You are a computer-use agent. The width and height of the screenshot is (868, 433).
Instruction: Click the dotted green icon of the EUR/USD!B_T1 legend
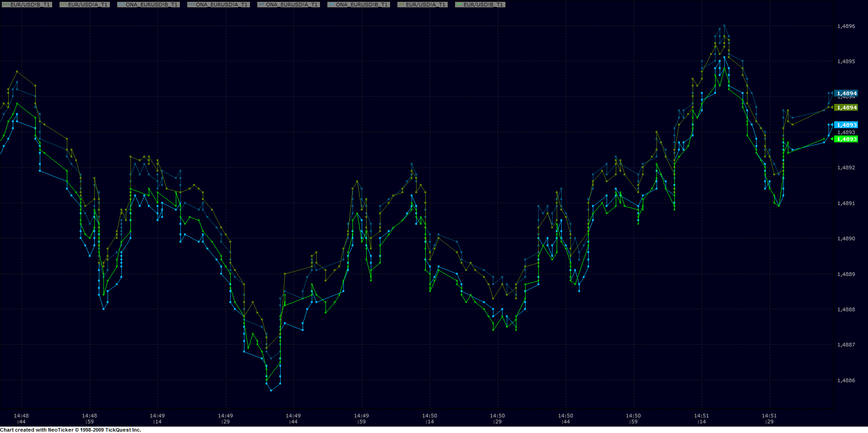tap(6, 5)
